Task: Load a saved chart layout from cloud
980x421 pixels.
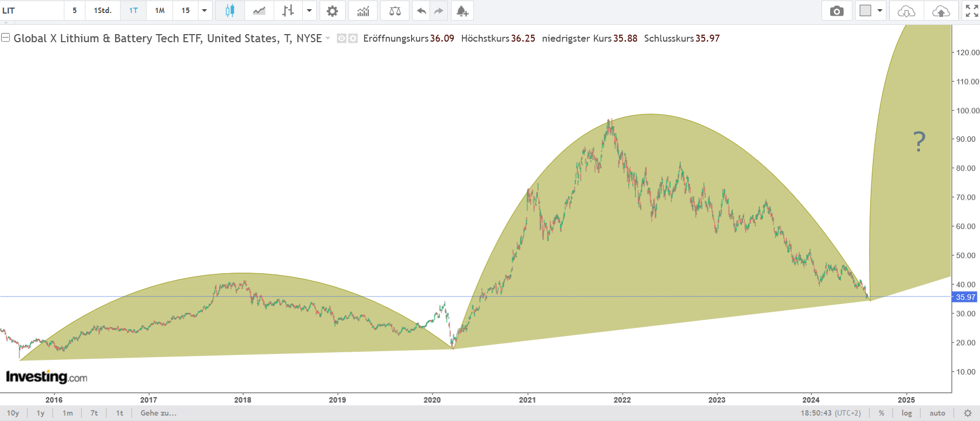Action: tap(906, 11)
